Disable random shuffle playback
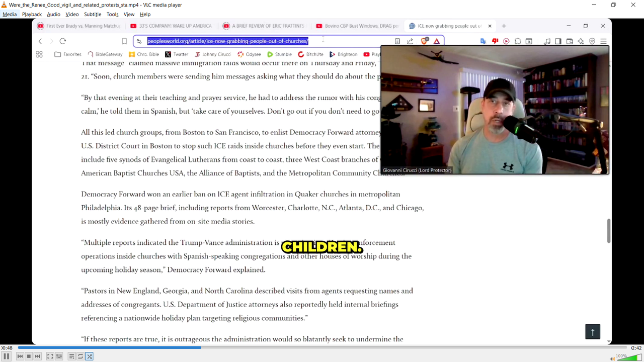 pos(89,356)
